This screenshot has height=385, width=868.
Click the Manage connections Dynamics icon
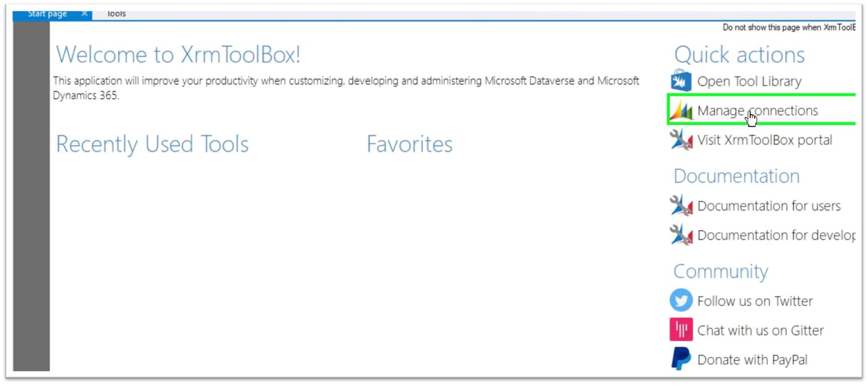click(682, 110)
